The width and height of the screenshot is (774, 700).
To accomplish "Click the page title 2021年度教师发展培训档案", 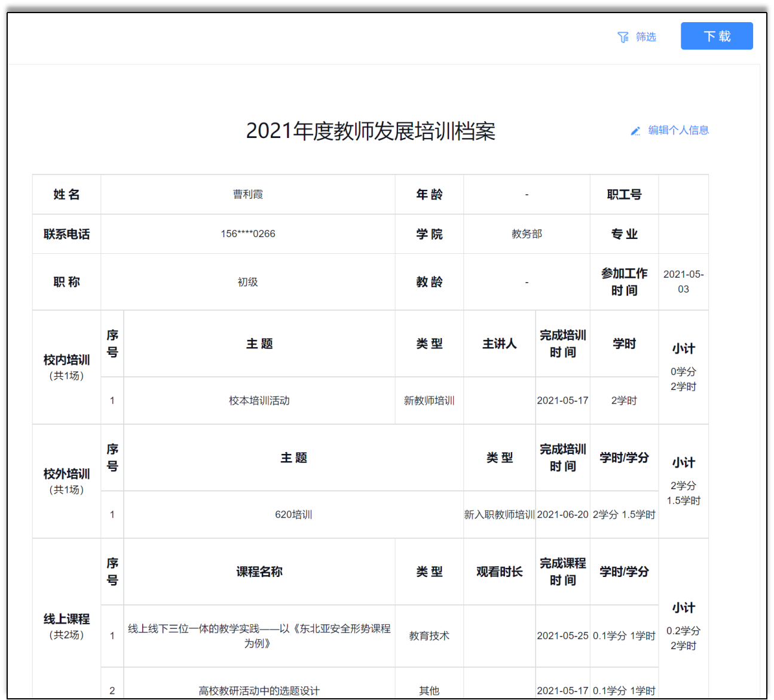I will pyautogui.click(x=371, y=131).
